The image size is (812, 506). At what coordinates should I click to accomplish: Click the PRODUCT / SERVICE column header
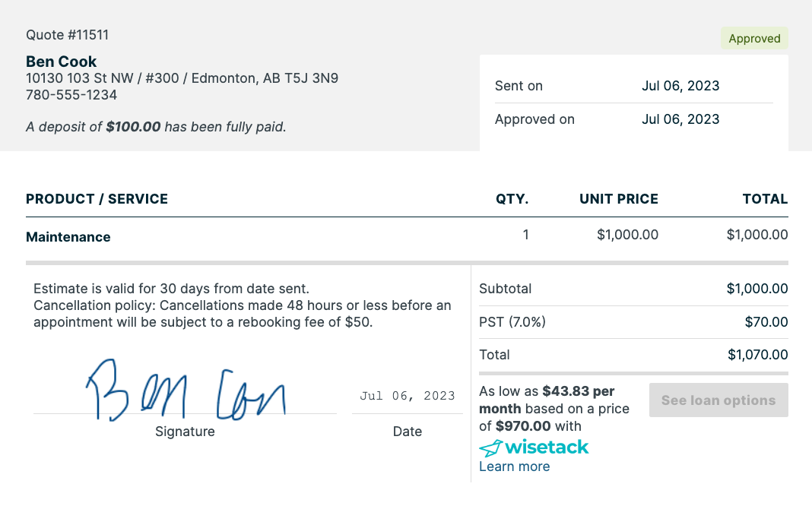[x=97, y=199]
